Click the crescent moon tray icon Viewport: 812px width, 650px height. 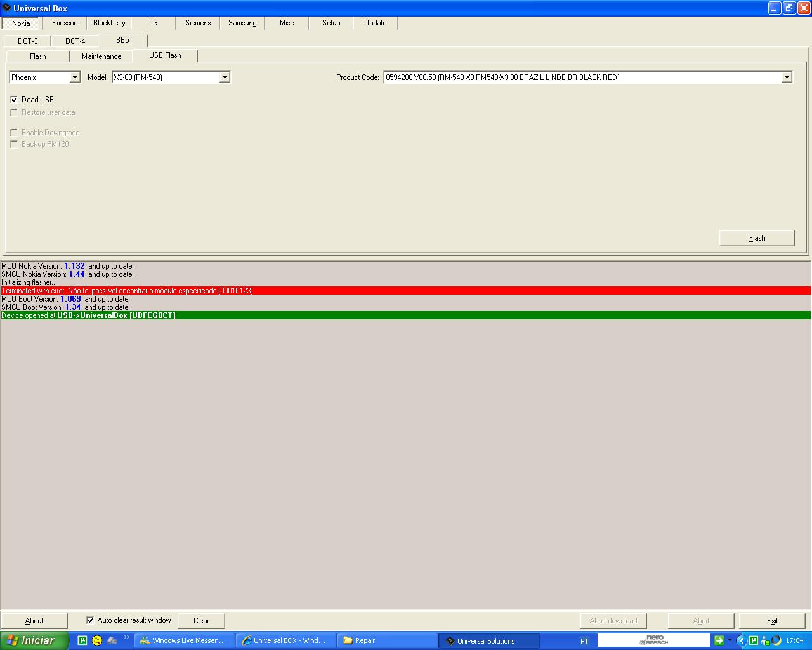tap(776, 640)
